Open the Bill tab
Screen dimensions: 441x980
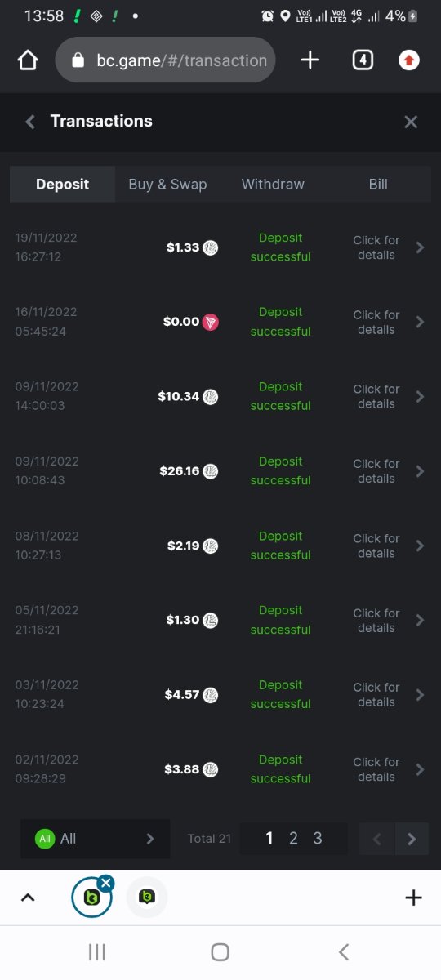378,185
